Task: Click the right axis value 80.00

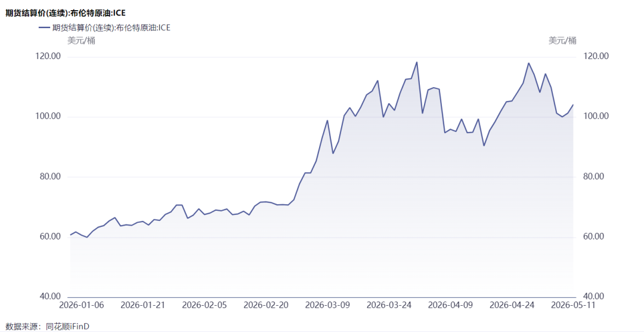Action: 592,177
